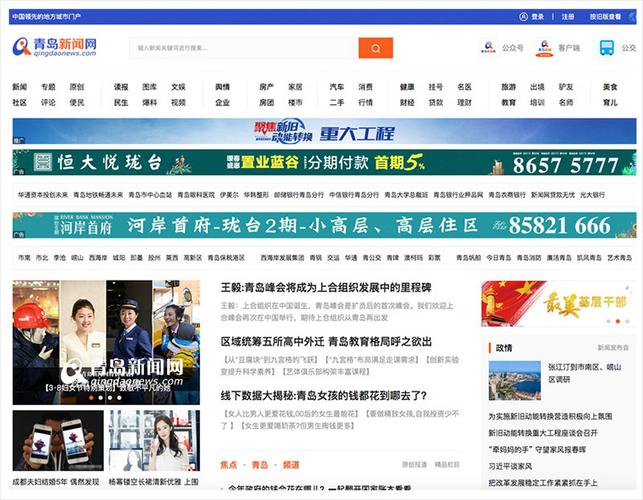The width and height of the screenshot is (643, 500).
Task: Open the 公众号 account icon
Action: pos(488,48)
